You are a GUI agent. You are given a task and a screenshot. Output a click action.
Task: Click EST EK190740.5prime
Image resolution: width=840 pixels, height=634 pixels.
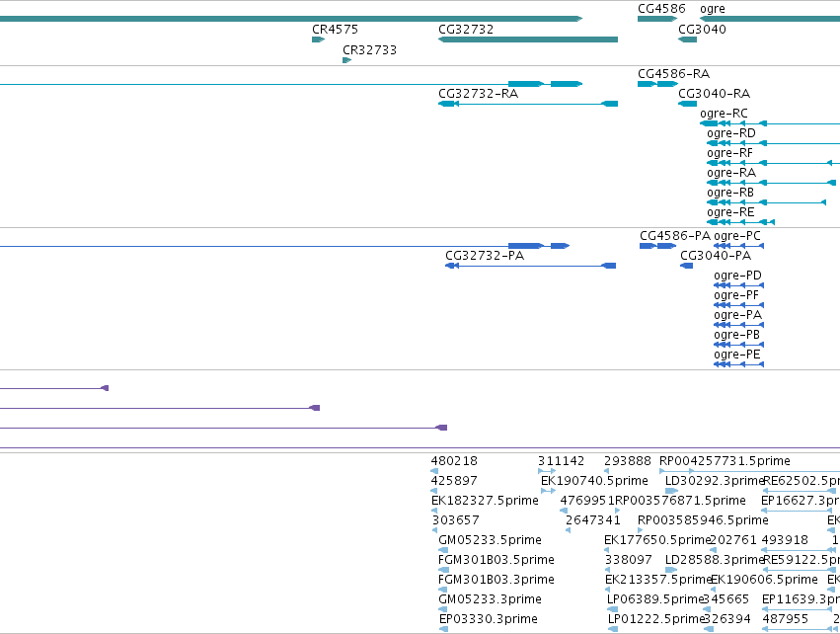click(x=594, y=481)
